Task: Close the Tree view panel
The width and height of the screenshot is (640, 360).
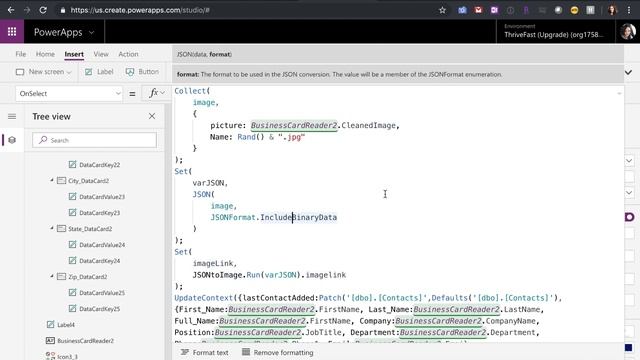Action: pyautogui.click(x=152, y=116)
